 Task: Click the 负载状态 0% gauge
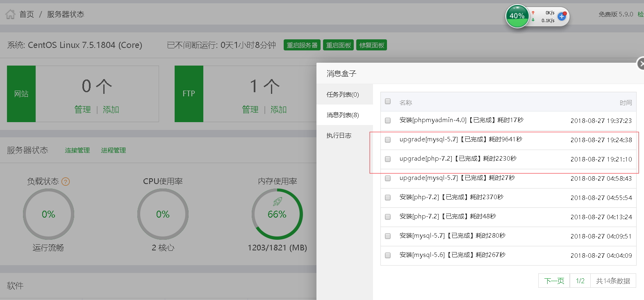[48, 214]
